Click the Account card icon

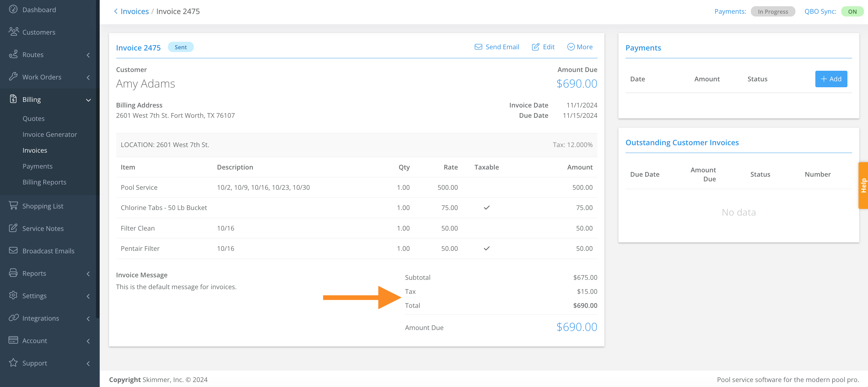(x=13, y=340)
